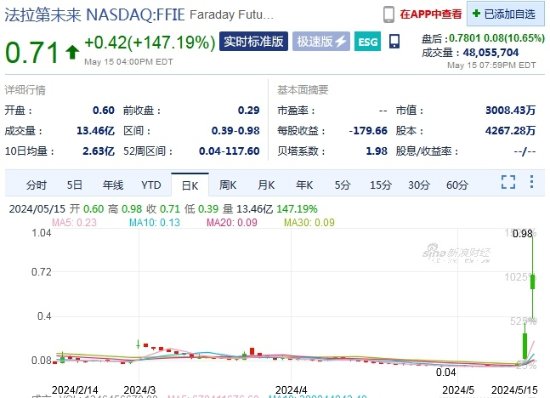Choose the 30分 interval tab

click(x=419, y=185)
